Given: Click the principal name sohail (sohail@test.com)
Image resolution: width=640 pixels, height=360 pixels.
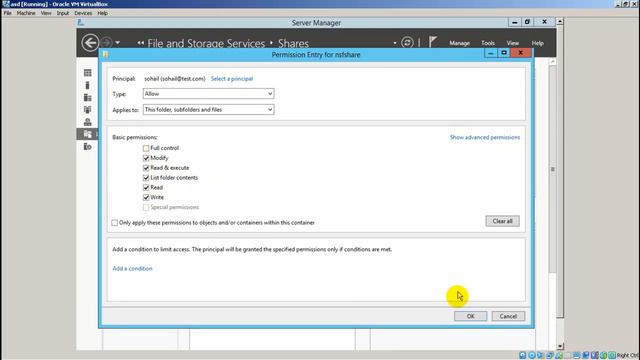Looking at the screenshot, I should point(175,78).
